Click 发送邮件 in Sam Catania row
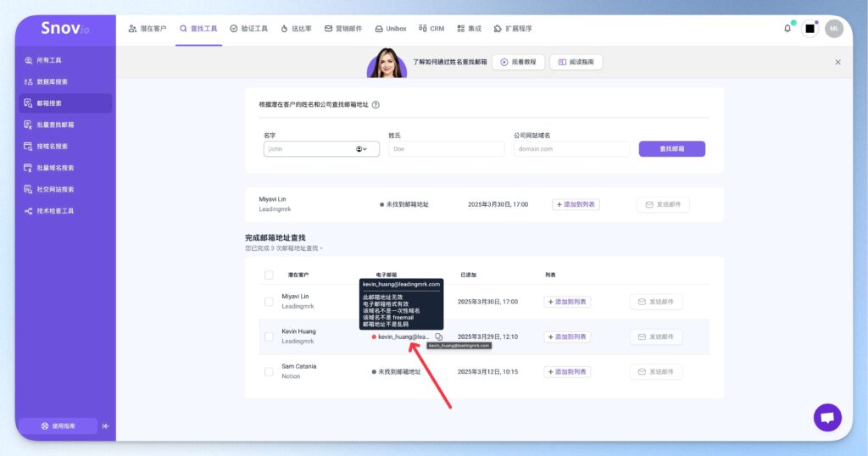 click(x=656, y=372)
